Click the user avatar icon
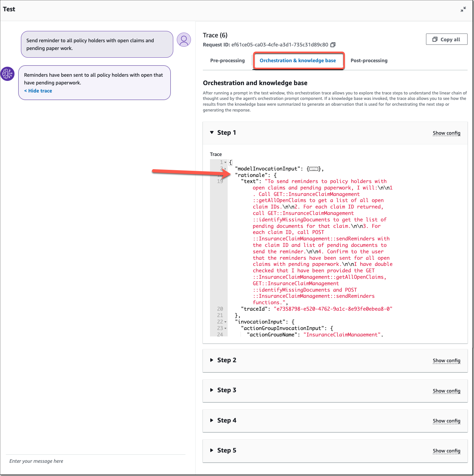Screen dimensions: 474x476 point(184,40)
